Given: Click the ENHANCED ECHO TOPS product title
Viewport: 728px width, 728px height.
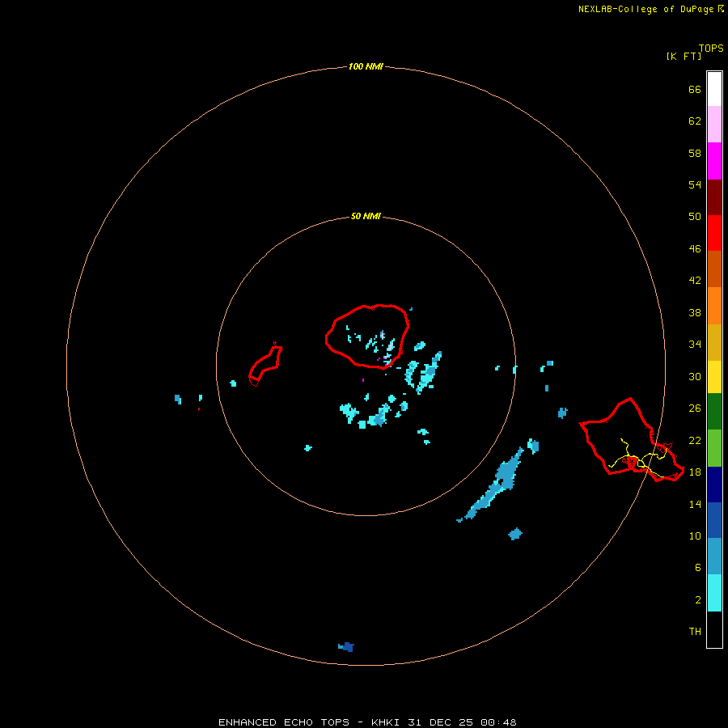Looking at the screenshot, I should [x=284, y=722].
